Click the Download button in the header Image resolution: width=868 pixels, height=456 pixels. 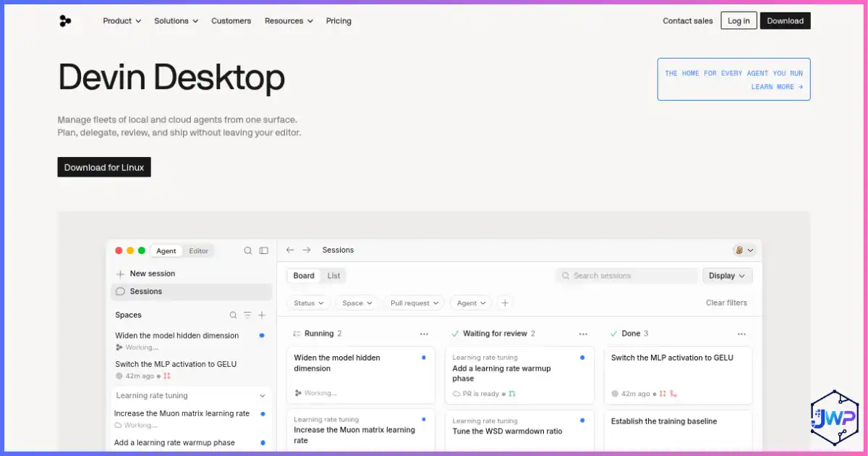point(786,21)
